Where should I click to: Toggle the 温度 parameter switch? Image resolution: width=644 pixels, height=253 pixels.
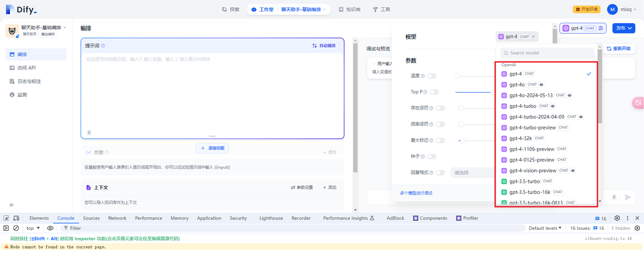[x=432, y=76]
